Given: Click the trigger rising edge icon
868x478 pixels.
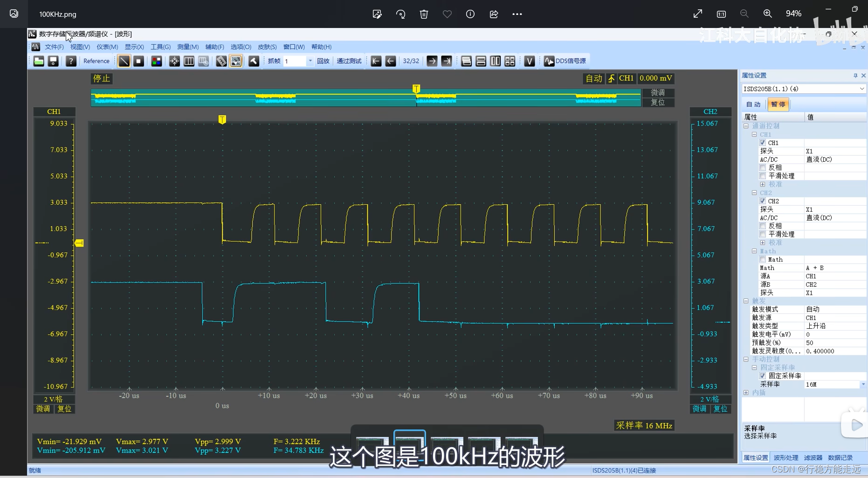Looking at the screenshot, I should (611, 78).
